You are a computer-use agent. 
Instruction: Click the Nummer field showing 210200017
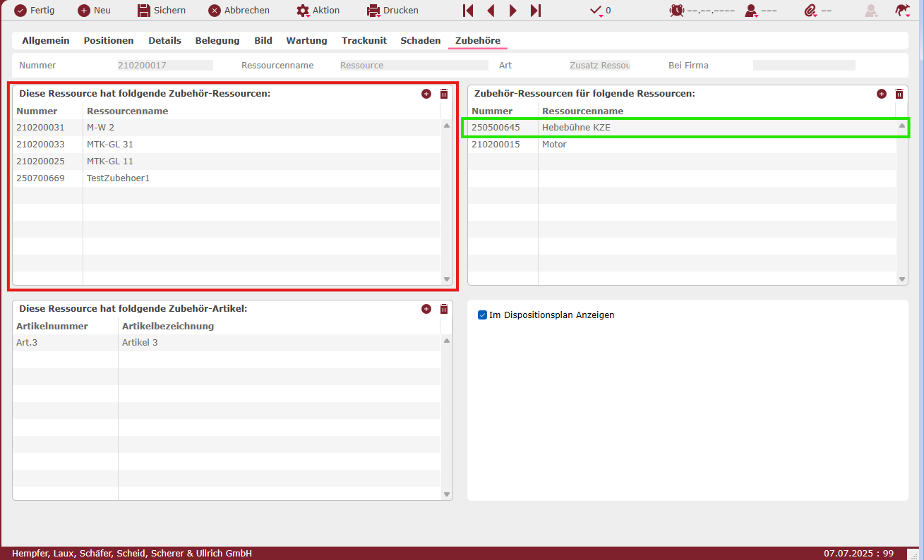coord(165,65)
